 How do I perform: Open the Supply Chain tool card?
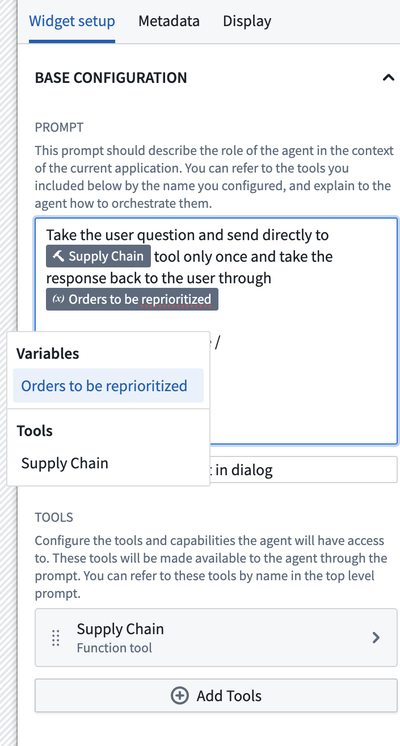tap(216, 638)
